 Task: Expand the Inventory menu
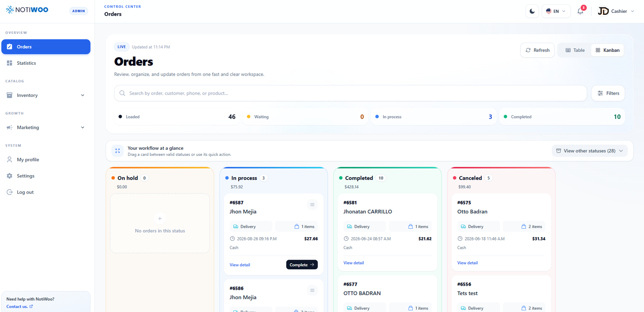pyautogui.click(x=46, y=95)
